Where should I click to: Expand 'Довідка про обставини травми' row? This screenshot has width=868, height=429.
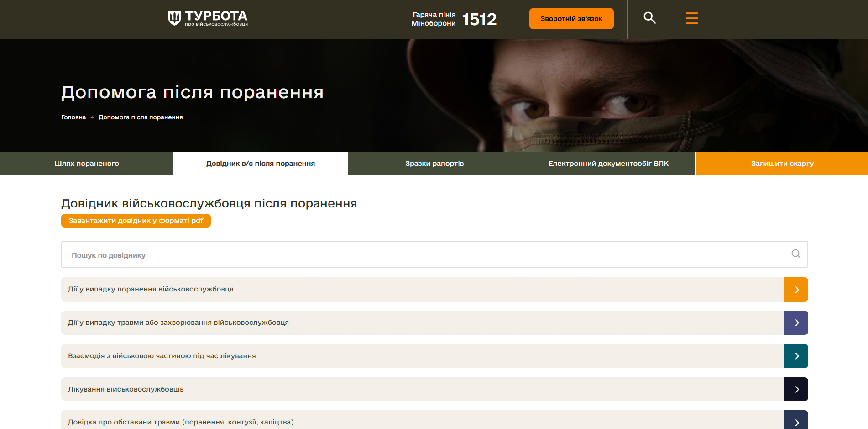(x=181, y=422)
